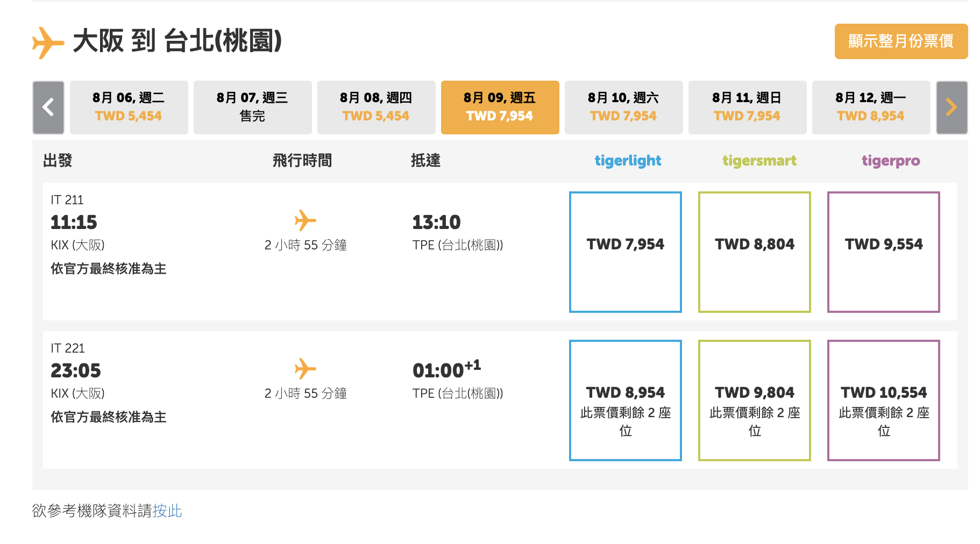Image resolution: width=980 pixels, height=544 pixels.
Task: Click the plane icon in IT 221 row
Action: [x=305, y=369]
